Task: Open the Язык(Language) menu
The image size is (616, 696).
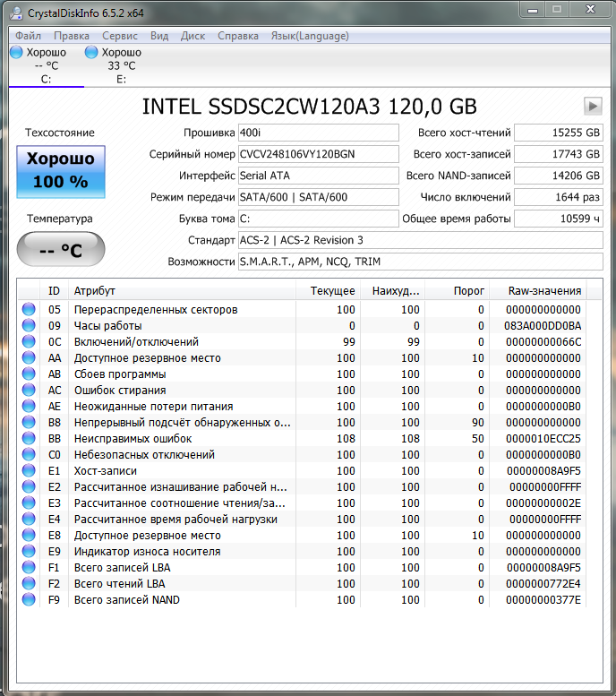Action: click(x=310, y=36)
